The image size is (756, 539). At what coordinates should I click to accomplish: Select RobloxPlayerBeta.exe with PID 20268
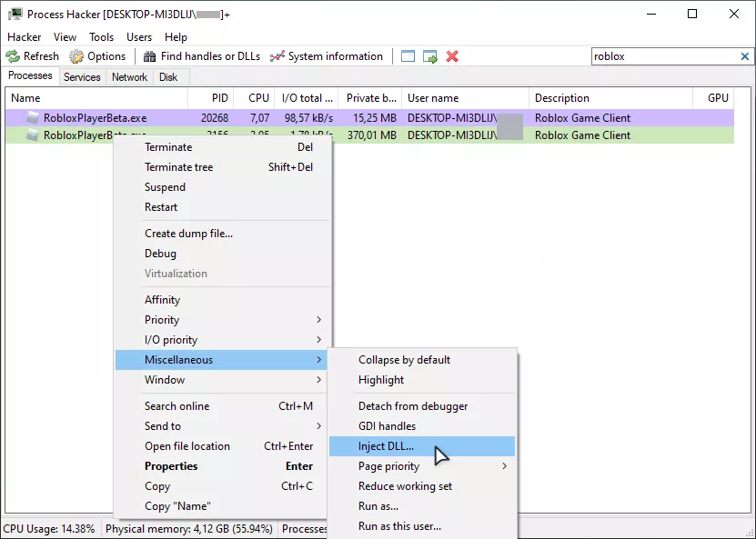click(369, 117)
